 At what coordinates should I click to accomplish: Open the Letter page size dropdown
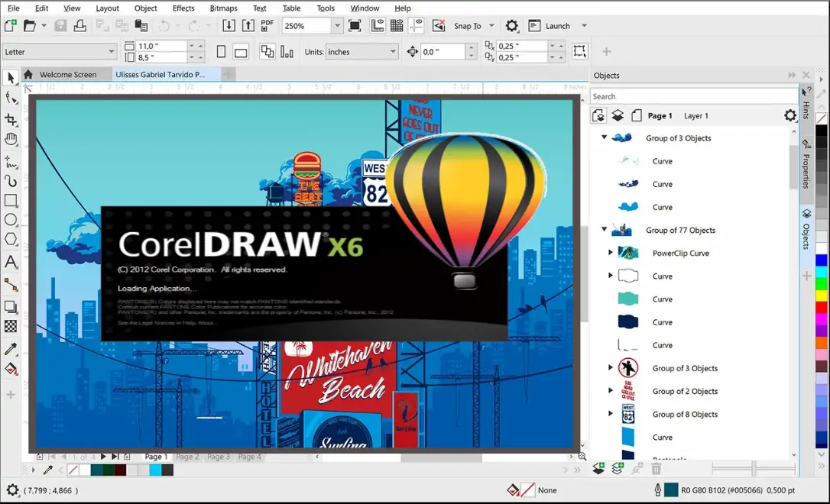pyautogui.click(x=111, y=51)
